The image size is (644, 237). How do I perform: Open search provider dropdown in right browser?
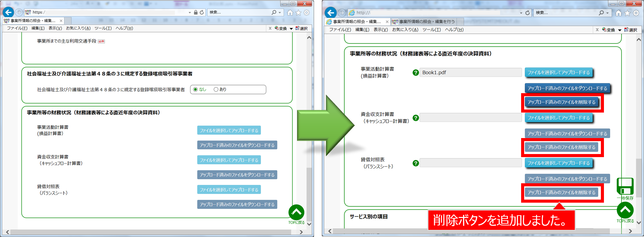(607, 13)
